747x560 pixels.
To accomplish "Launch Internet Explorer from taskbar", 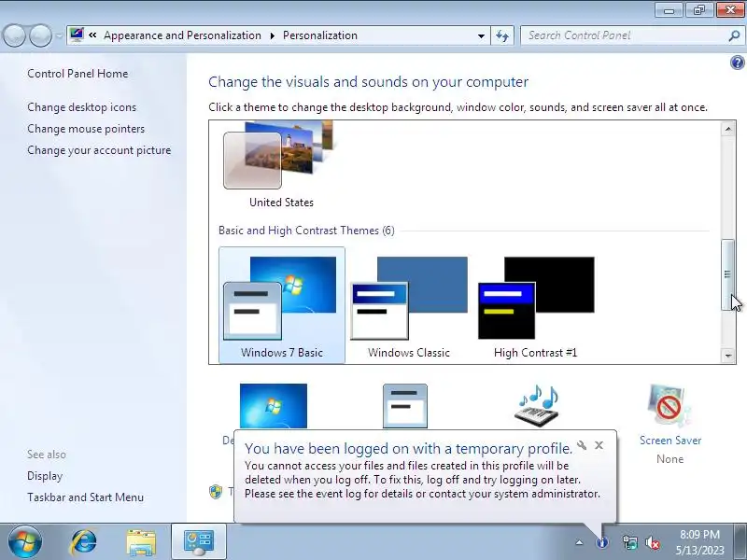I will tap(83, 542).
